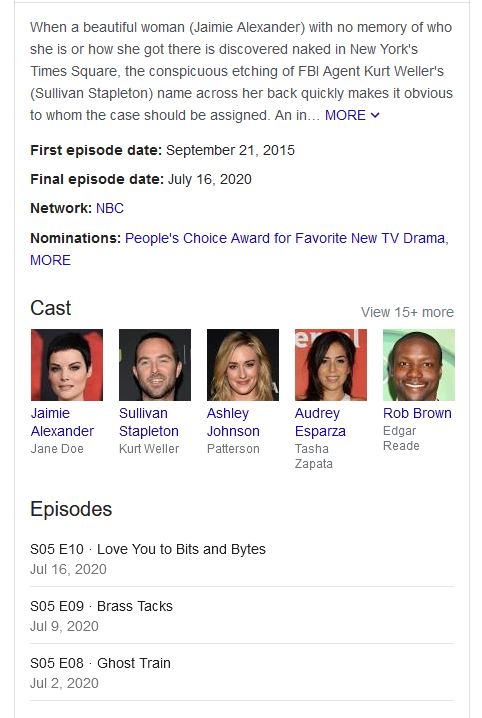
Task: Open the Rob Brown name link
Action: (417, 413)
